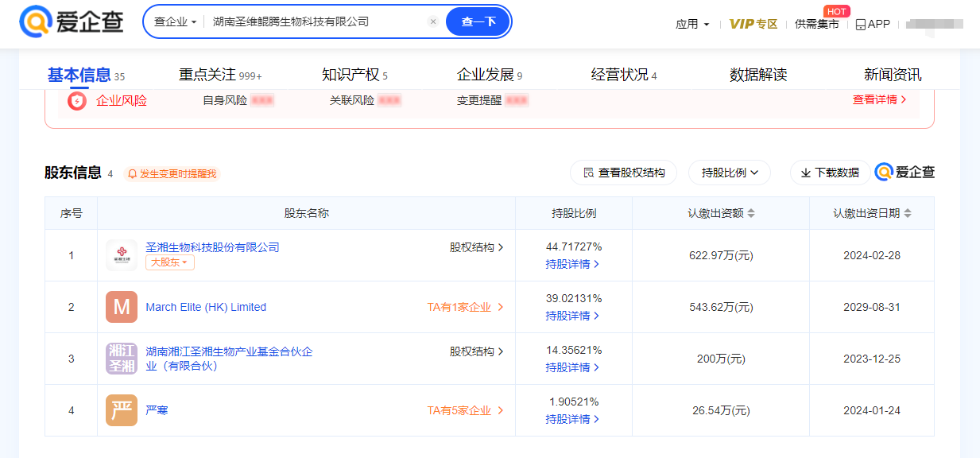Open 持股详情 for 1.90521% row
Viewport: 980px width, 458px height.
[573, 419]
